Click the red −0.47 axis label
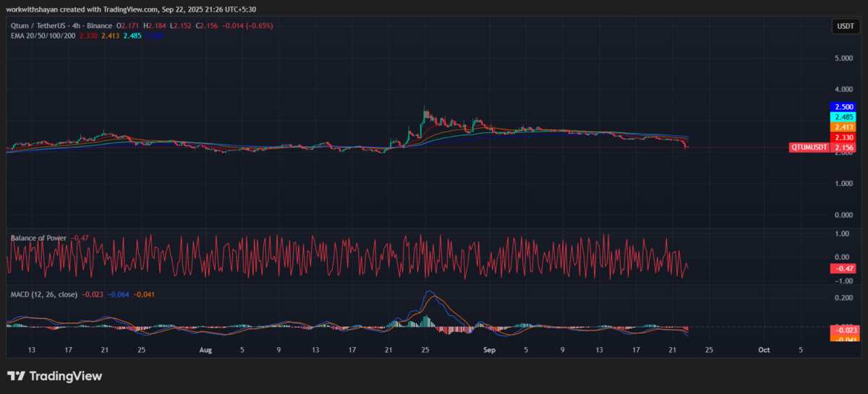This screenshot has height=394, width=868. [x=844, y=268]
